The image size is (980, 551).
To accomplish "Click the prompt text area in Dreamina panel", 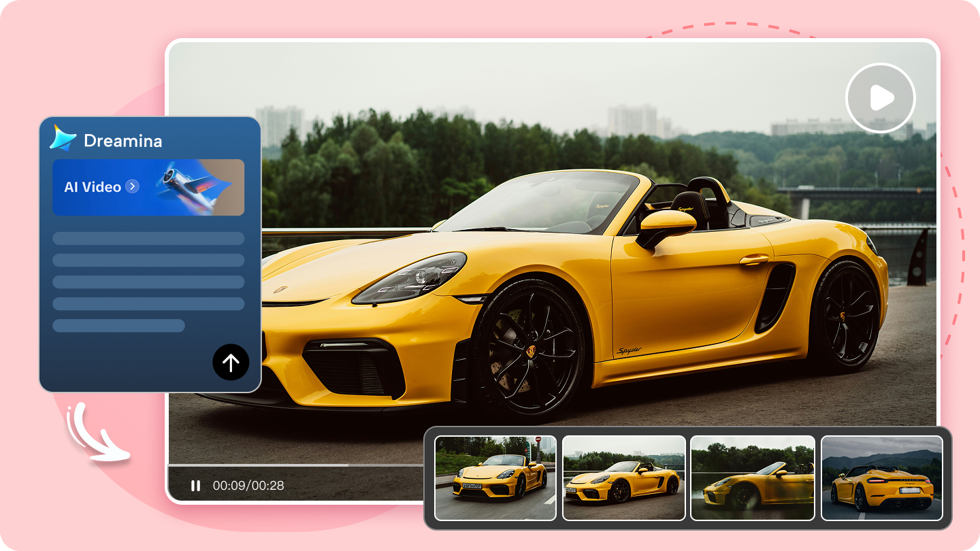I will tap(148, 282).
